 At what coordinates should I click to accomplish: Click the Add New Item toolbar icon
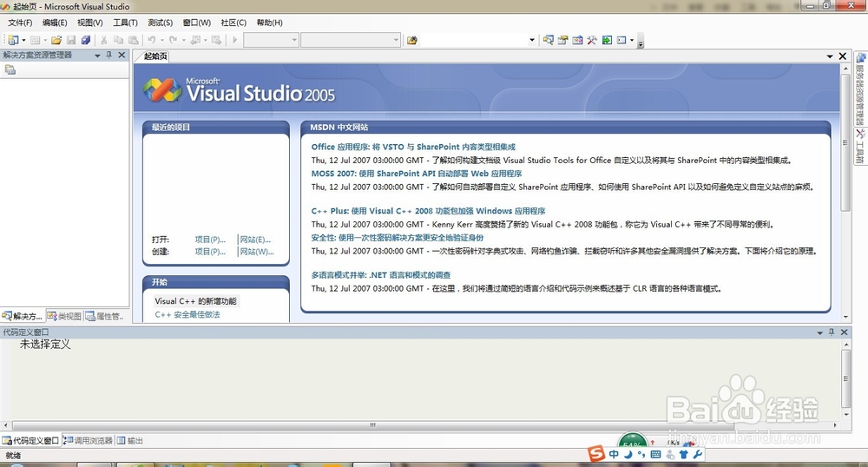[x=35, y=40]
